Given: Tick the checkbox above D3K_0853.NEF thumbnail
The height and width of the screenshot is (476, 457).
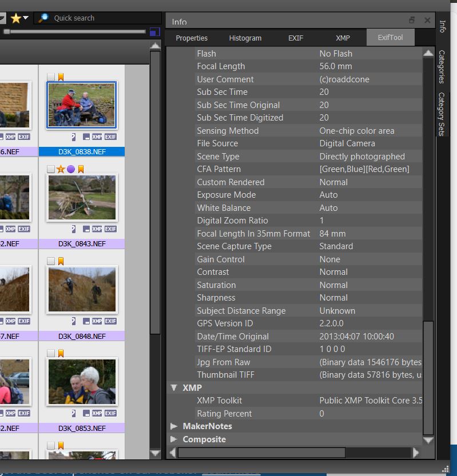Looking at the screenshot, I should pos(51,353).
